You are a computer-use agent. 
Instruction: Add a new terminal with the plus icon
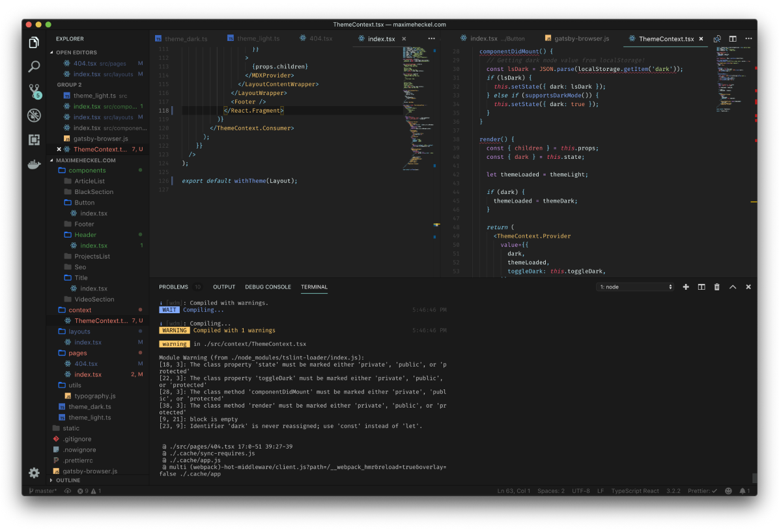click(687, 287)
